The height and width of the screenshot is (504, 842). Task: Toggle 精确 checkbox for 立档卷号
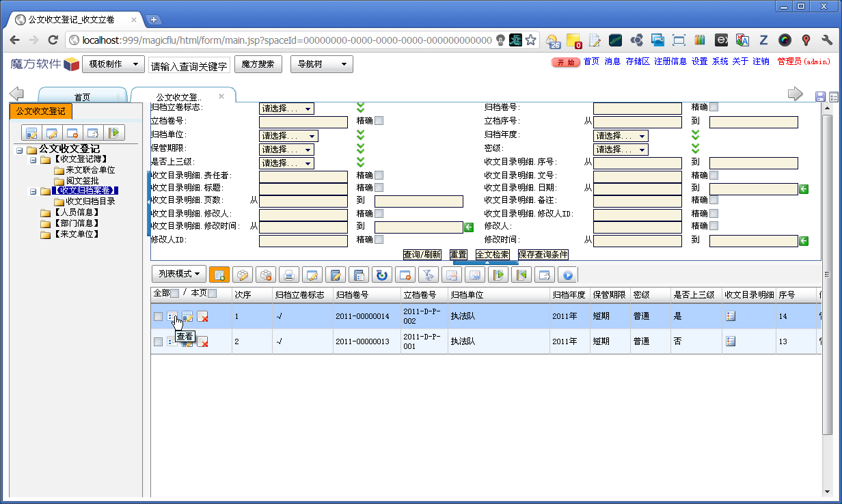(379, 121)
